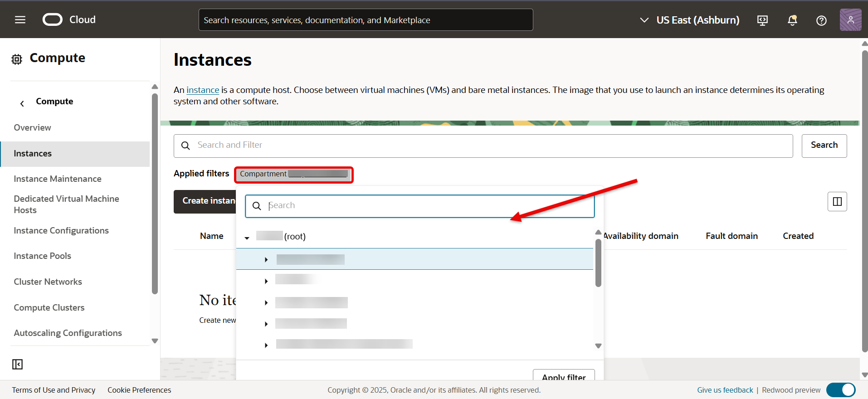Open the notifications bell
The height and width of the screenshot is (399, 868).
click(x=792, y=20)
